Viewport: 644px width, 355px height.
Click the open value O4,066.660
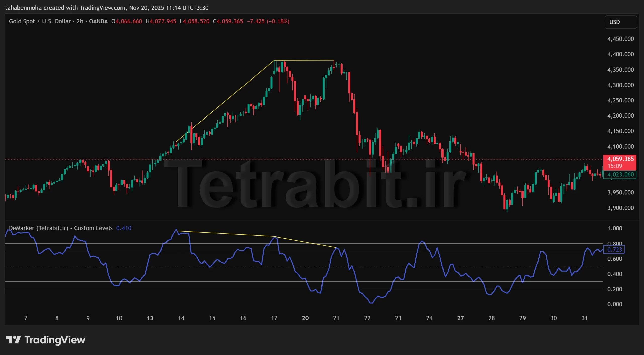[127, 21]
